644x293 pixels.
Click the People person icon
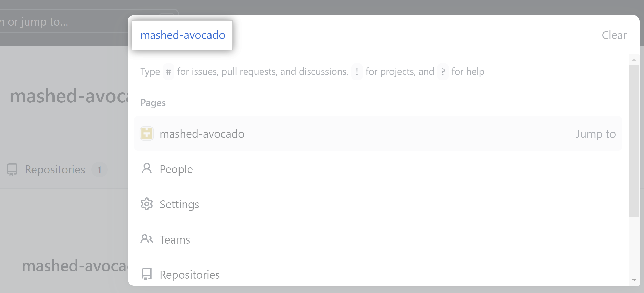coord(147,169)
